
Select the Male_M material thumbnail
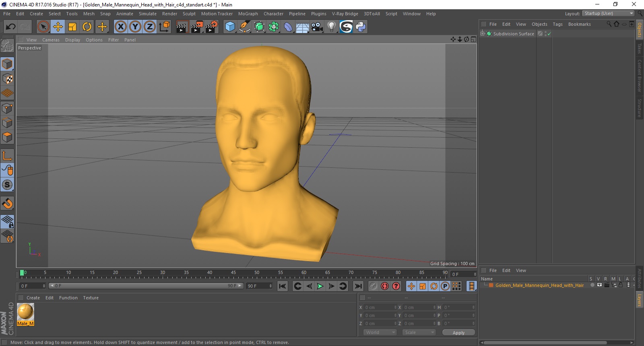coord(25,314)
